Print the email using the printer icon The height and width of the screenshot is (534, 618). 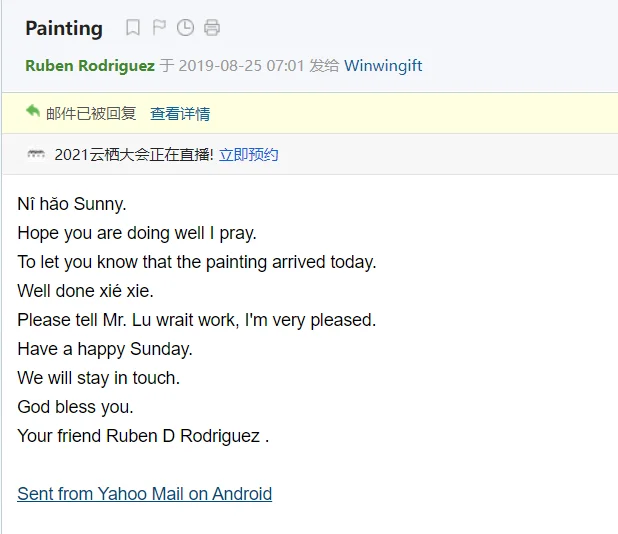coord(212,28)
